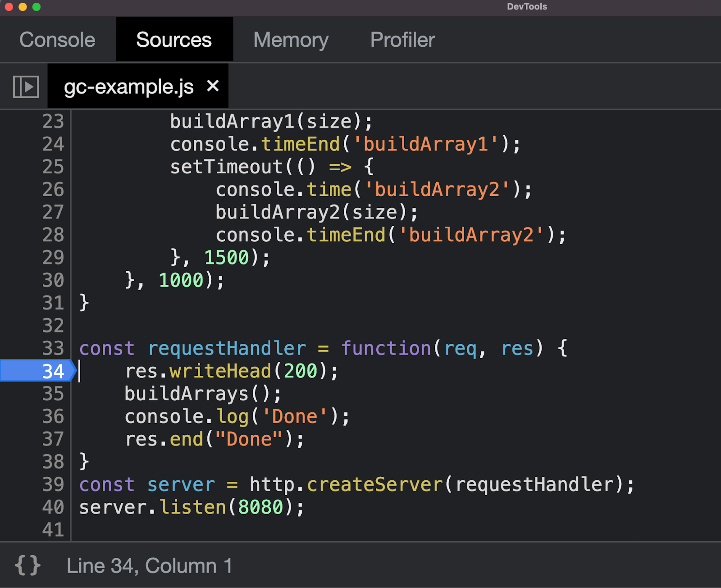Set a breakpoint on line 39
721x588 pixels.
pos(53,485)
